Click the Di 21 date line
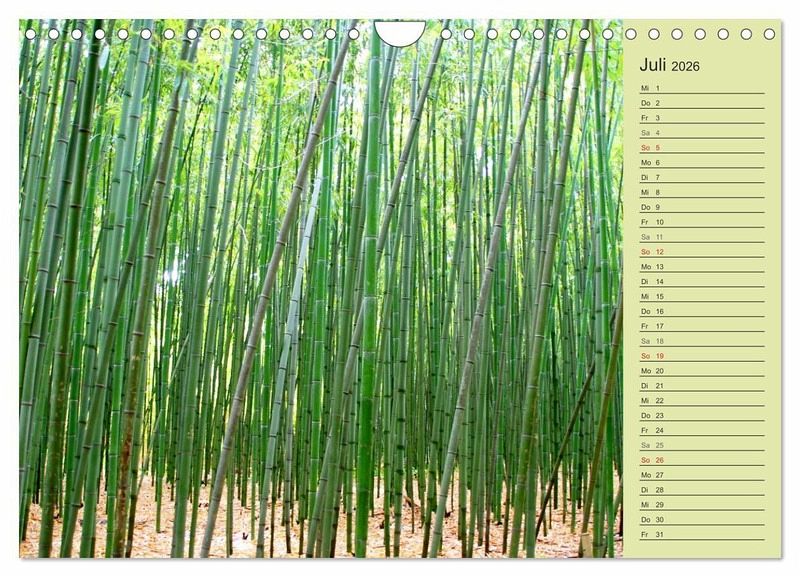This screenshot has width=800, height=577. tap(701, 386)
